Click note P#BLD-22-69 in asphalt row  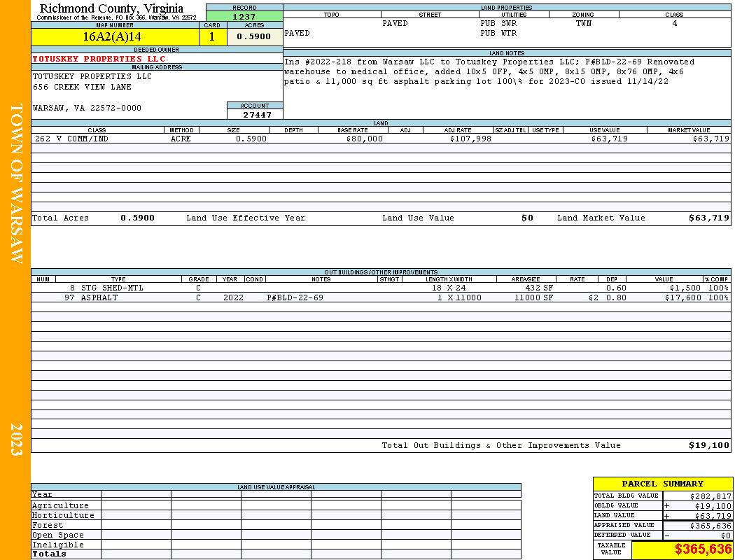coord(295,297)
